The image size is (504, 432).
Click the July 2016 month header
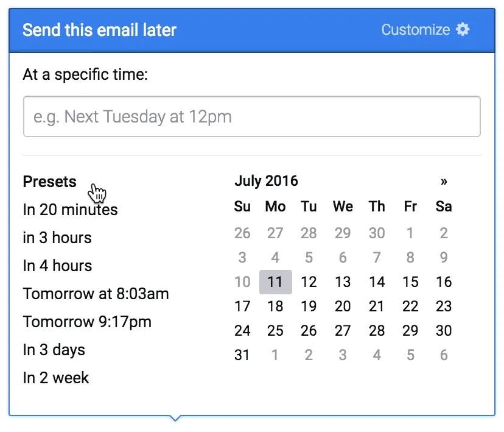(267, 181)
